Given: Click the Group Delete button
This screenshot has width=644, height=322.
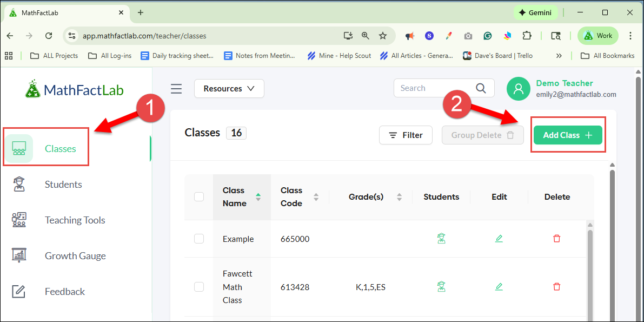Looking at the screenshot, I should [482, 135].
